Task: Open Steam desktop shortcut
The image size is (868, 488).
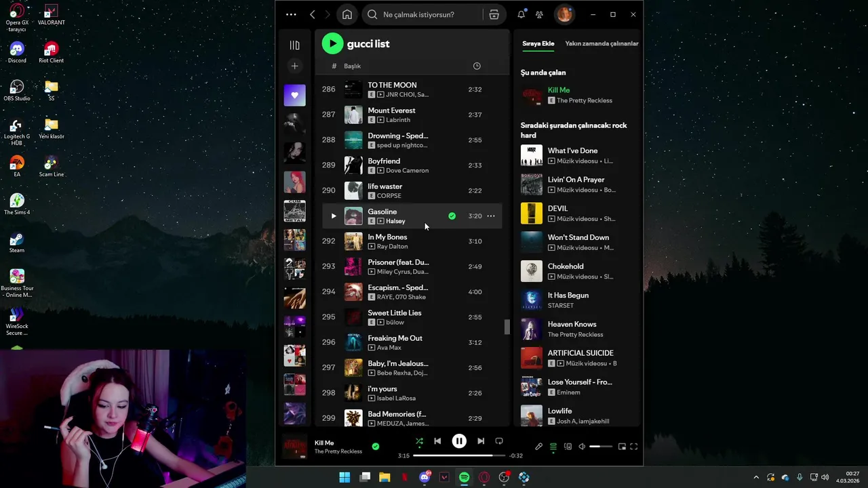Action: click(x=17, y=243)
